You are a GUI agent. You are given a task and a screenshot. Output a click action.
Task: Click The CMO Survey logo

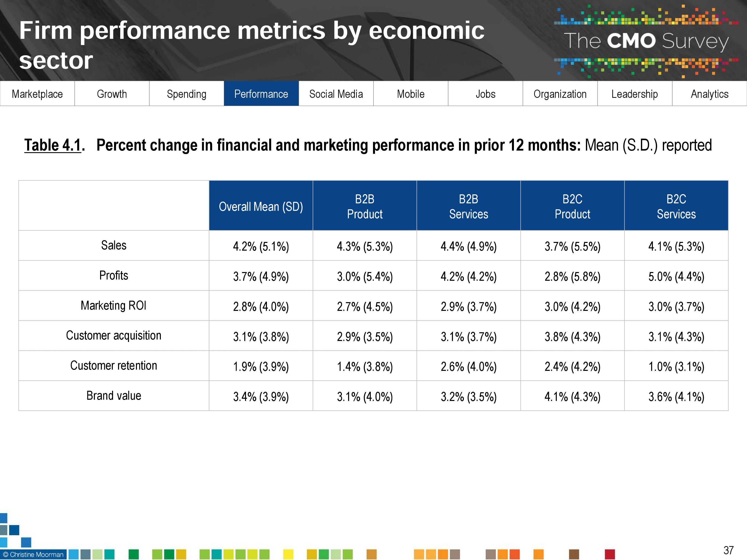[646, 41]
